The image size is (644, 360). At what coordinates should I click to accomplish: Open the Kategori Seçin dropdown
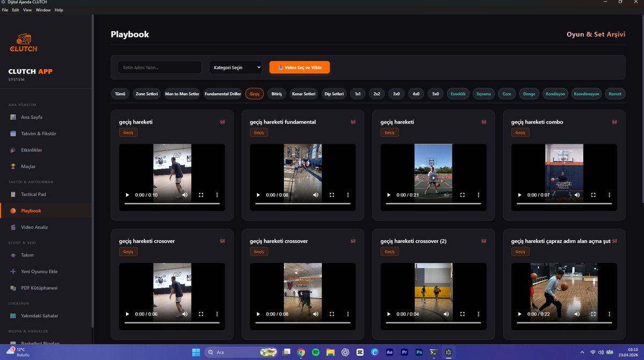click(236, 67)
